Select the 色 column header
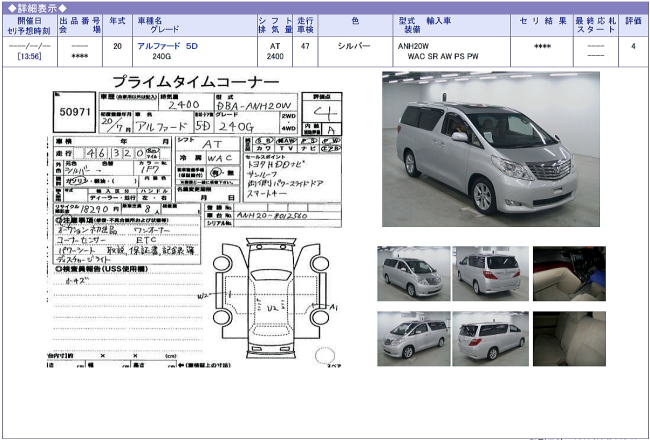The height and width of the screenshot is (440, 650). (355, 25)
